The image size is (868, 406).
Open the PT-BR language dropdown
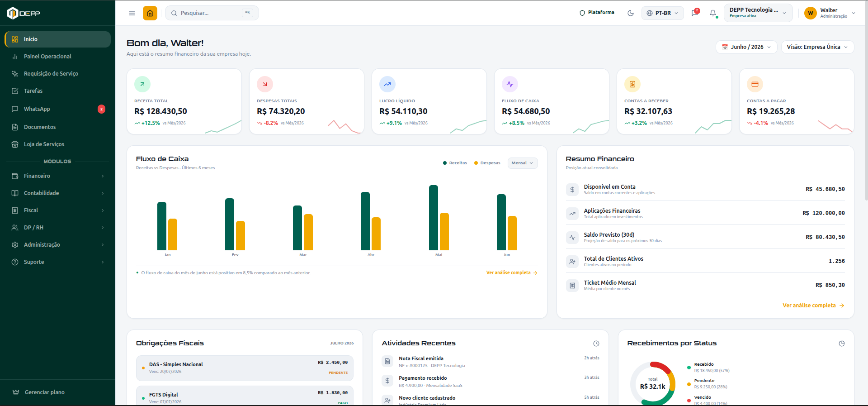[x=663, y=13]
